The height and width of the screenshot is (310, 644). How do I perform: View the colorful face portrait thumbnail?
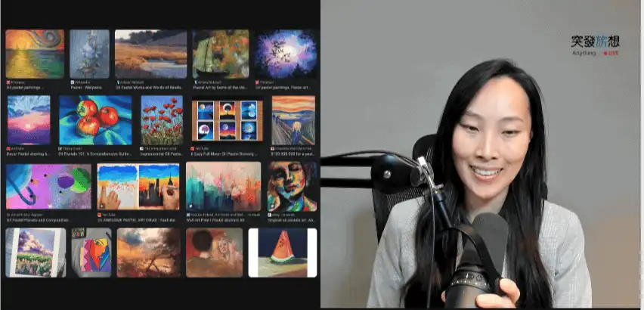[x=292, y=185]
